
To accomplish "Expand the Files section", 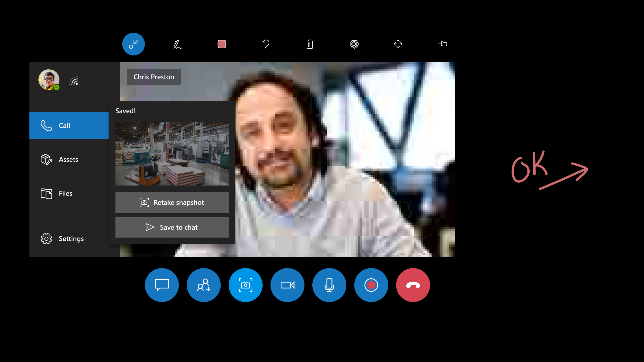I will [65, 193].
